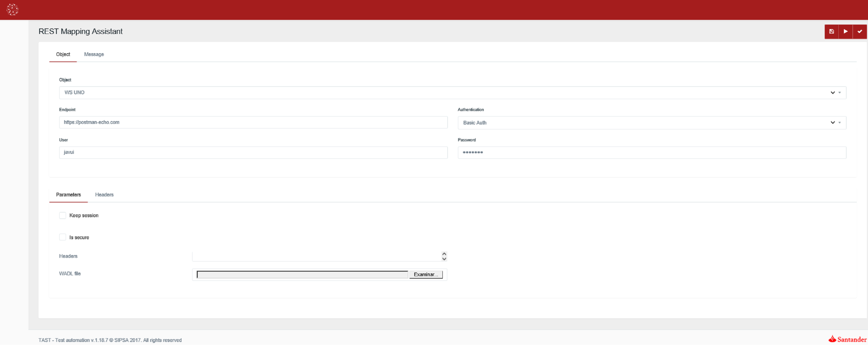The image size is (868, 345).
Task: Click the Examinar... browse button
Action: (x=426, y=275)
